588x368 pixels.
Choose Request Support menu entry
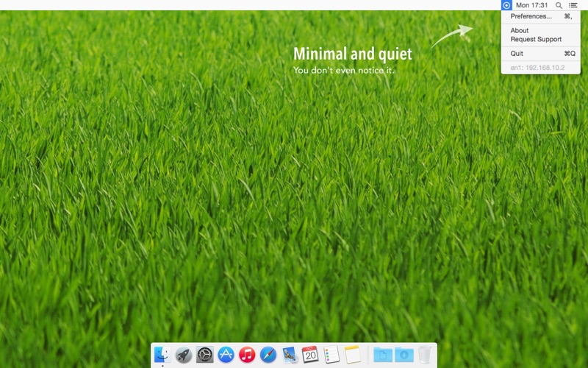(541, 39)
